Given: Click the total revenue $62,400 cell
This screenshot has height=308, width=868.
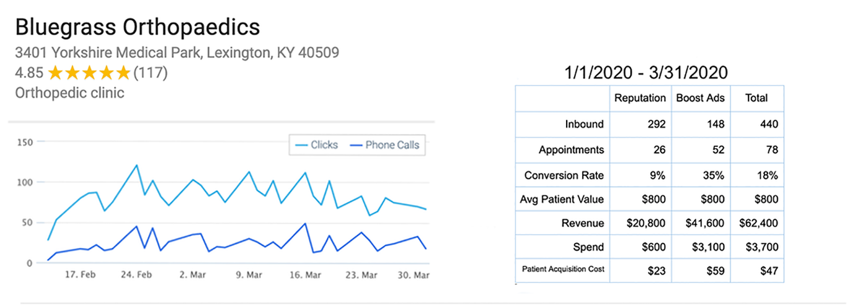Looking at the screenshot, I should click(x=756, y=224).
